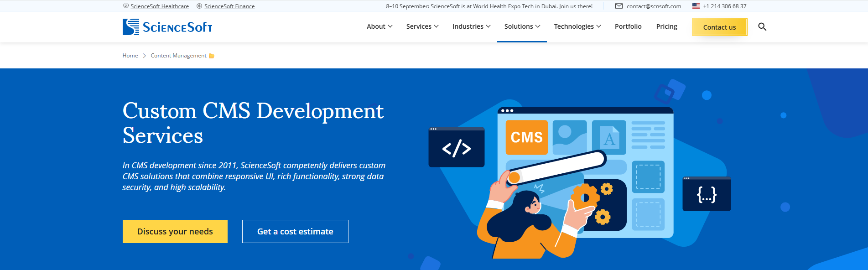Click the Discuss your needs button
The width and height of the screenshot is (868, 270).
point(175,231)
